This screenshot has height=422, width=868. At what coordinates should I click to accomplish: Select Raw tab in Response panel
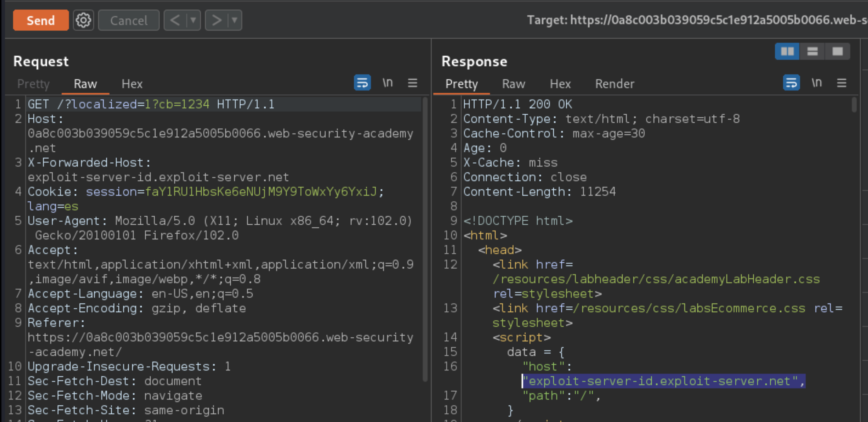pos(514,84)
